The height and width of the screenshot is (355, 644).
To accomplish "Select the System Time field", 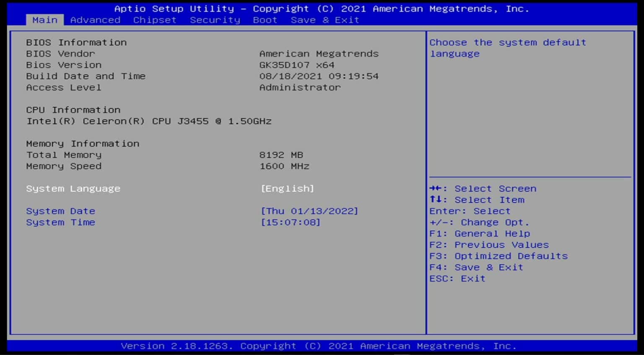I will tap(60, 222).
